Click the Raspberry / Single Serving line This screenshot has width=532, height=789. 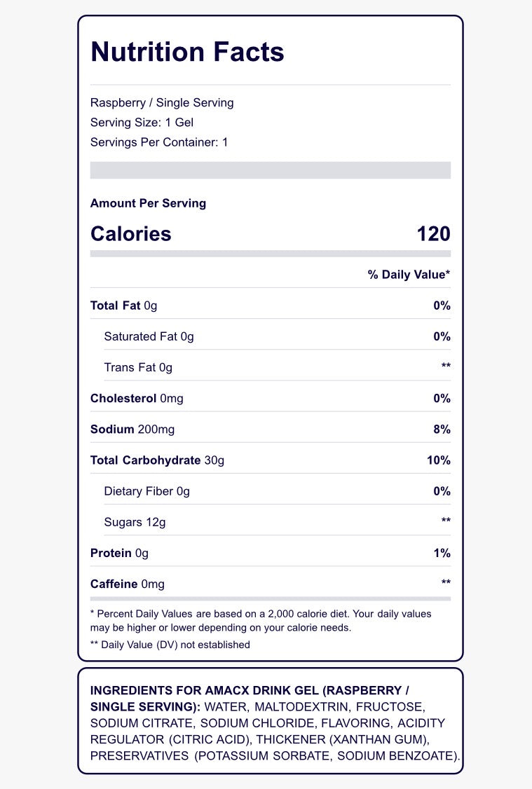pos(162,103)
